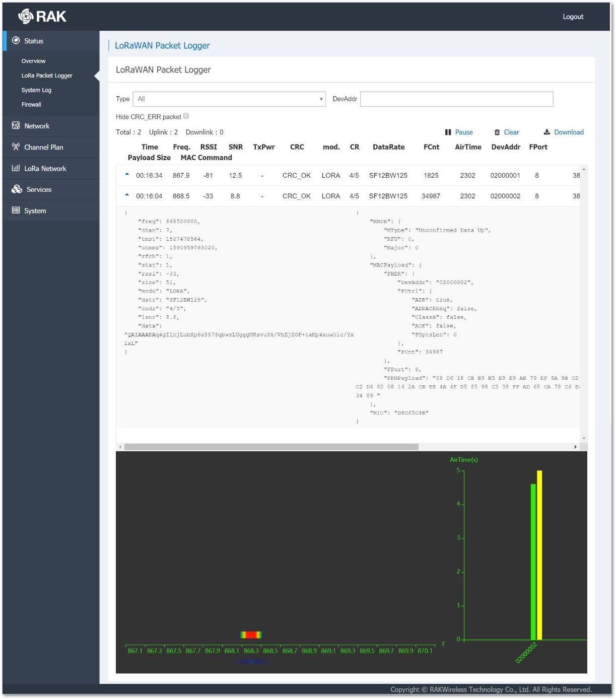
Task: Click the vertical scrollbar up arrow
Action: click(x=584, y=169)
